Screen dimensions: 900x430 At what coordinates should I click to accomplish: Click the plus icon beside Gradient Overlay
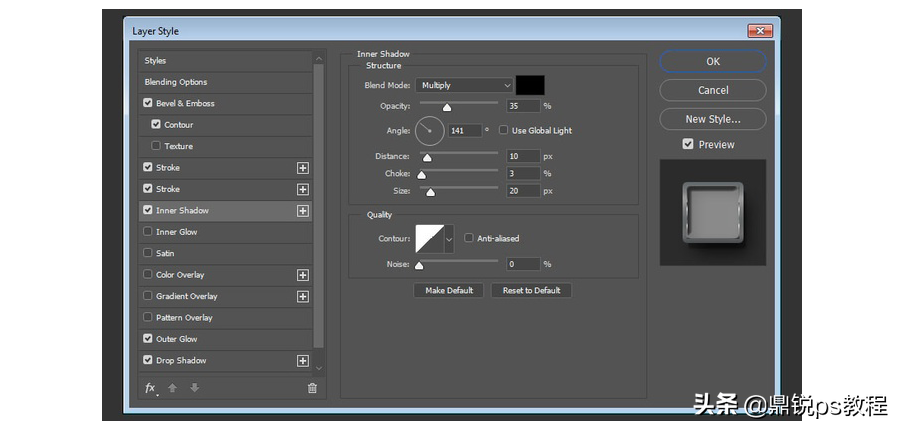click(x=302, y=297)
